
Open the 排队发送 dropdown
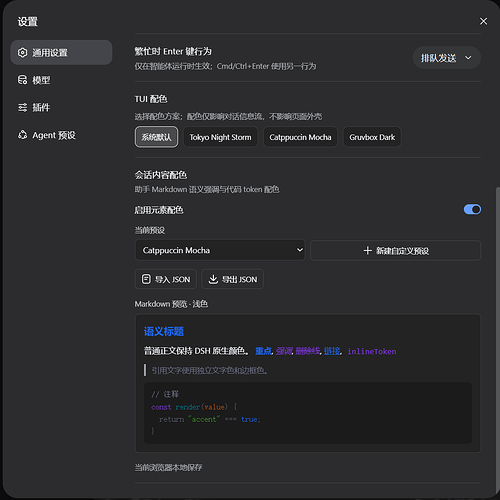[446, 58]
